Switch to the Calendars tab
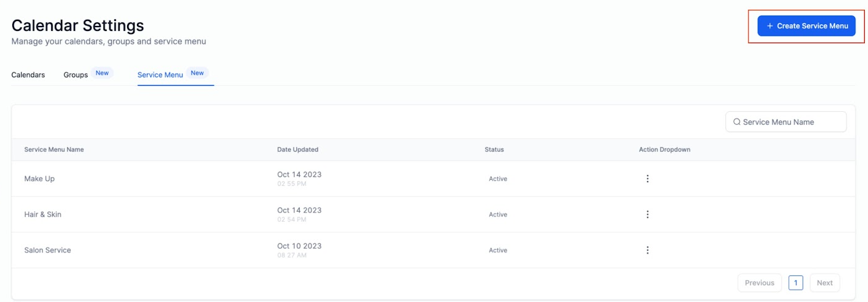Image resolution: width=868 pixels, height=302 pixels. pos(28,75)
